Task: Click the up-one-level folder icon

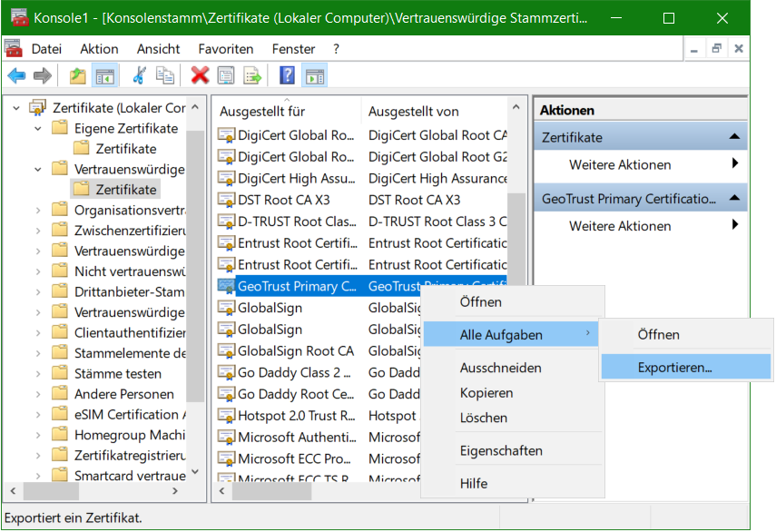Action: (x=77, y=75)
